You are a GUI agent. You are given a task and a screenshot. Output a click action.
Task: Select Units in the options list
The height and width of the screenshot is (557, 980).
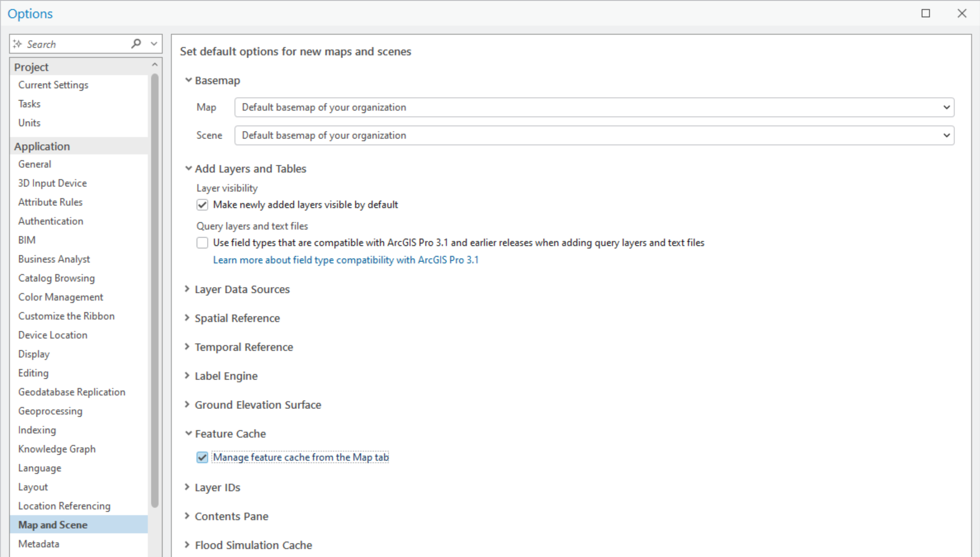coord(29,123)
